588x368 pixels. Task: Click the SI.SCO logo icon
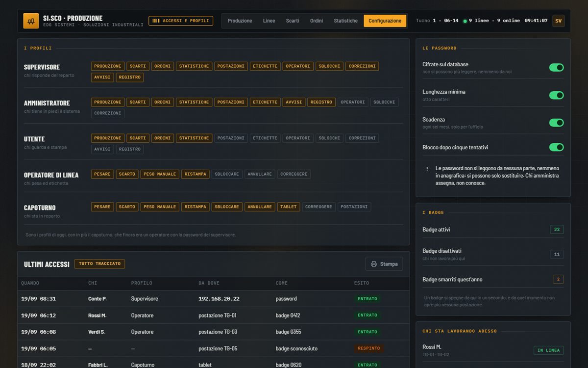pyautogui.click(x=31, y=21)
